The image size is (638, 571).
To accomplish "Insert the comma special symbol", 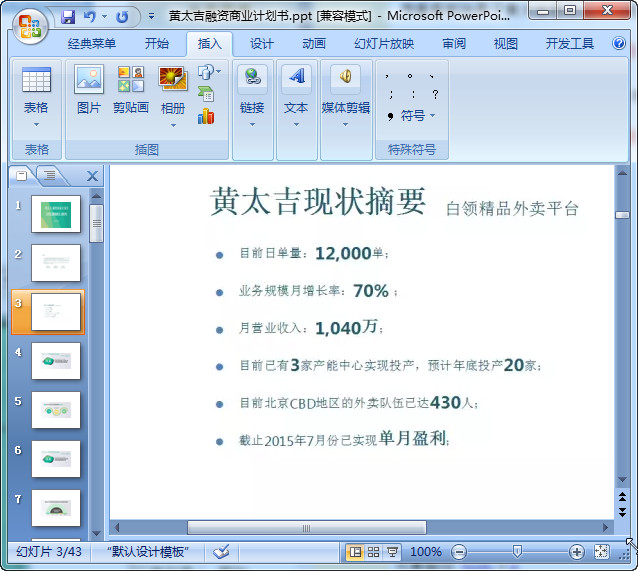I will 387,76.
